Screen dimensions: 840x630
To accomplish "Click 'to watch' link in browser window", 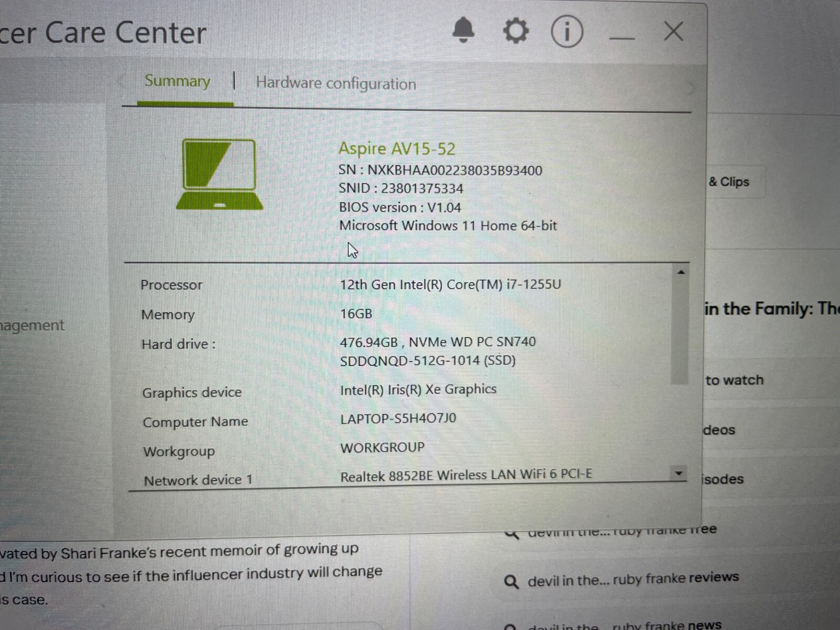I will click(x=734, y=380).
